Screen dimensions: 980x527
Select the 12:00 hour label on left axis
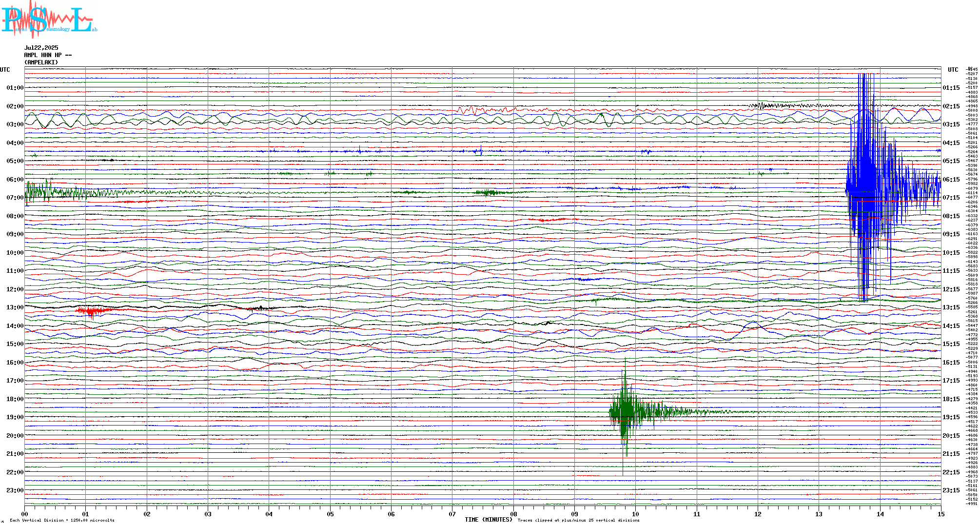coord(15,289)
